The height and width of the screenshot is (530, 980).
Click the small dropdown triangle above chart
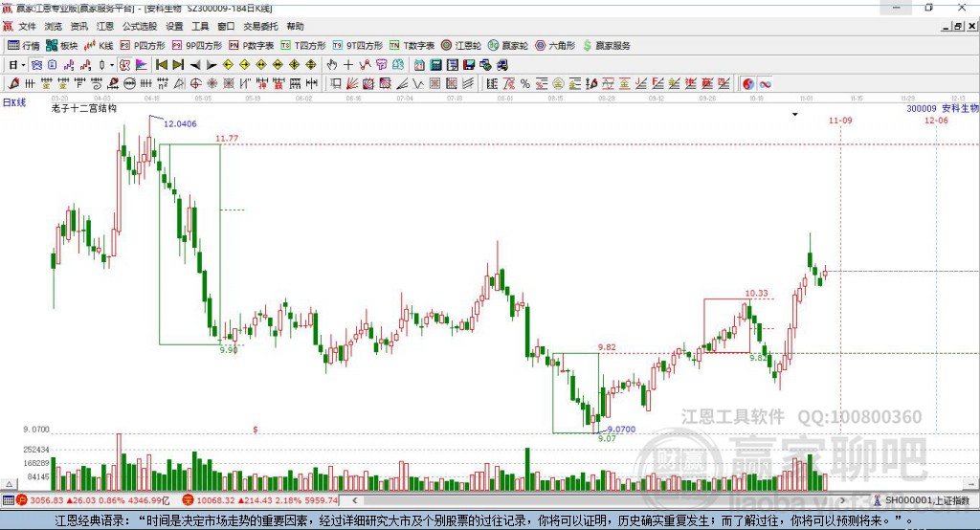[795, 115]
